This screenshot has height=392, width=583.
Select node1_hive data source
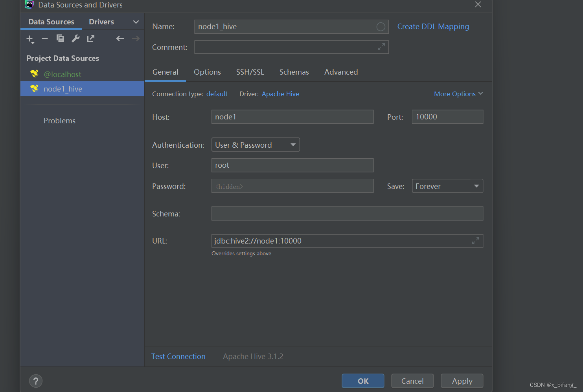pos(82,89)
